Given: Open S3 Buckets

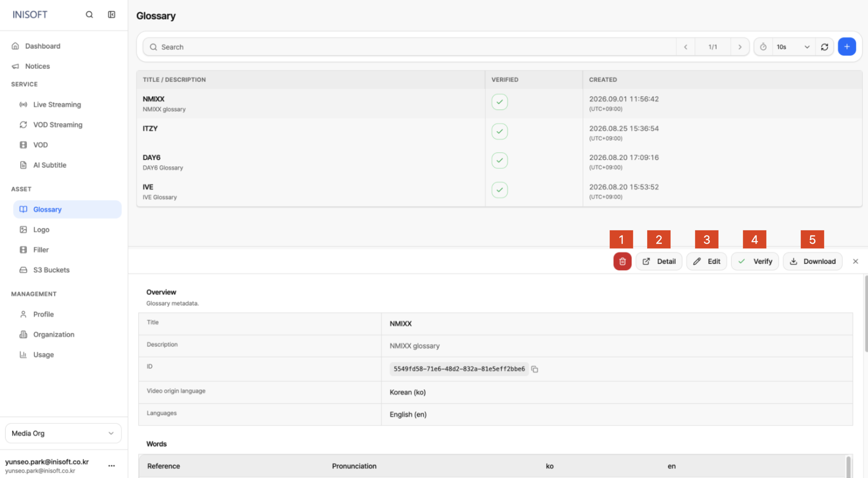Looking at the screenshot, I should (51, 270).
